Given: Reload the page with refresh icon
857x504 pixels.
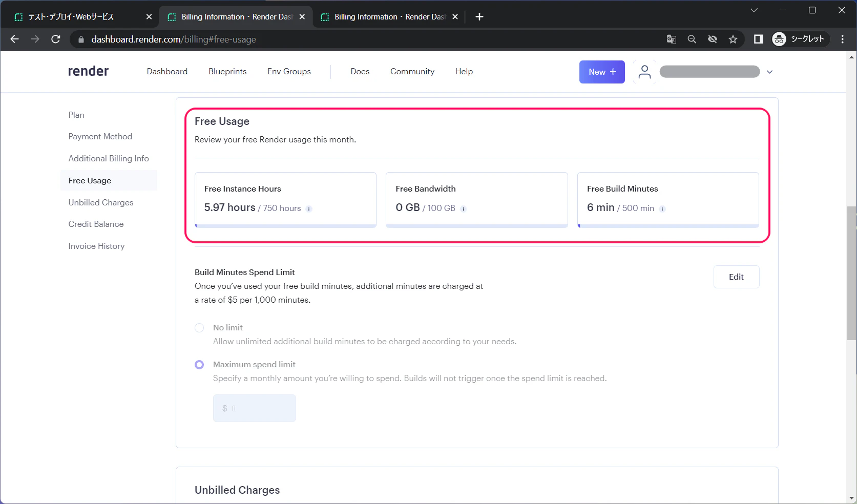Looking at the screenshot, I should click(x=56, y=39).
